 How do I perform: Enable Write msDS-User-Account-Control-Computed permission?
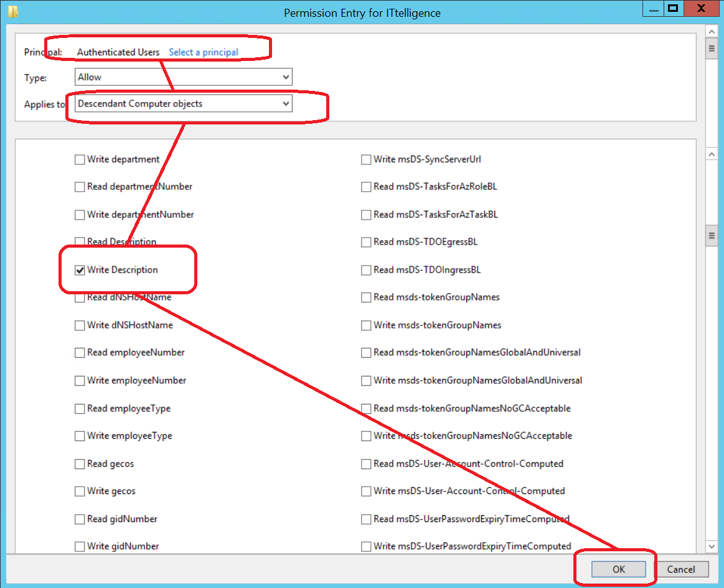366,492
